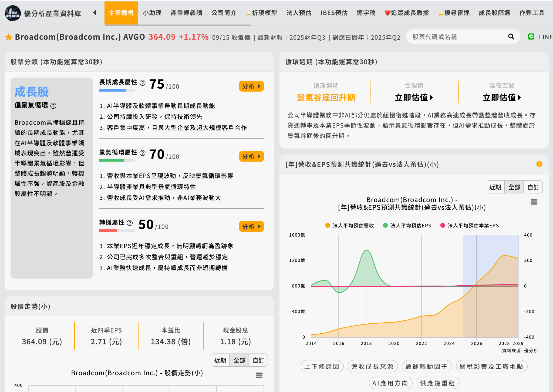Expand 潛在空間 estimate via 立即估值 arrow

pos(502,98)
